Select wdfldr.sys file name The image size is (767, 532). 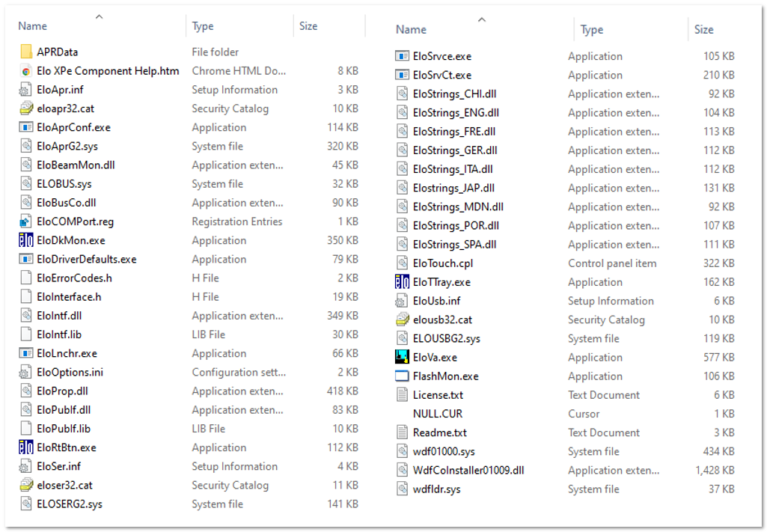click(x=436, y=489)
